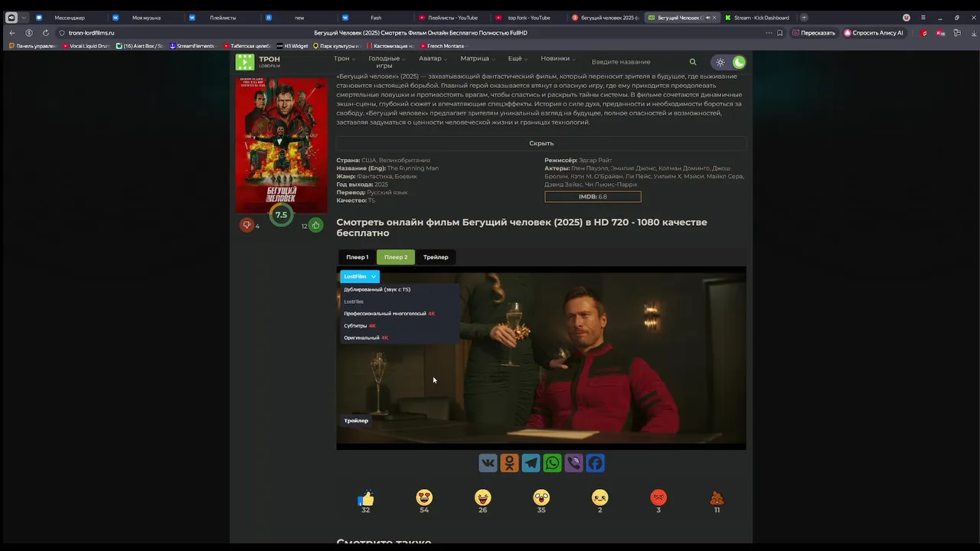Collapse the LostFilm voiceover dropdown

[360, 276]
